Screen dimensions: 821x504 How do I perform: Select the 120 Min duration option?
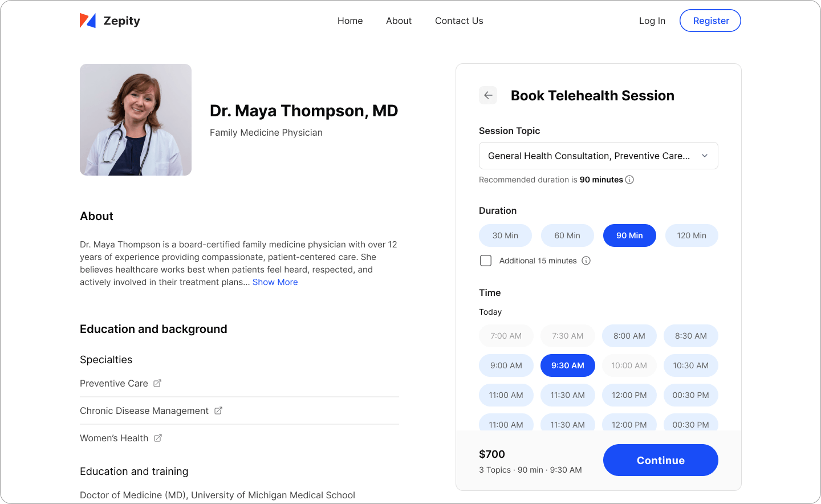[692, 235]
